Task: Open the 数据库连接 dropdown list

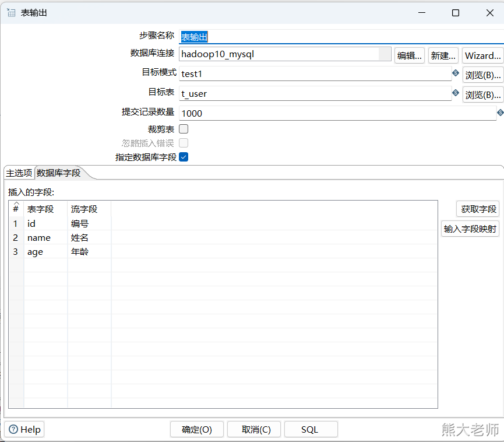Action: (x=385, y=54)
